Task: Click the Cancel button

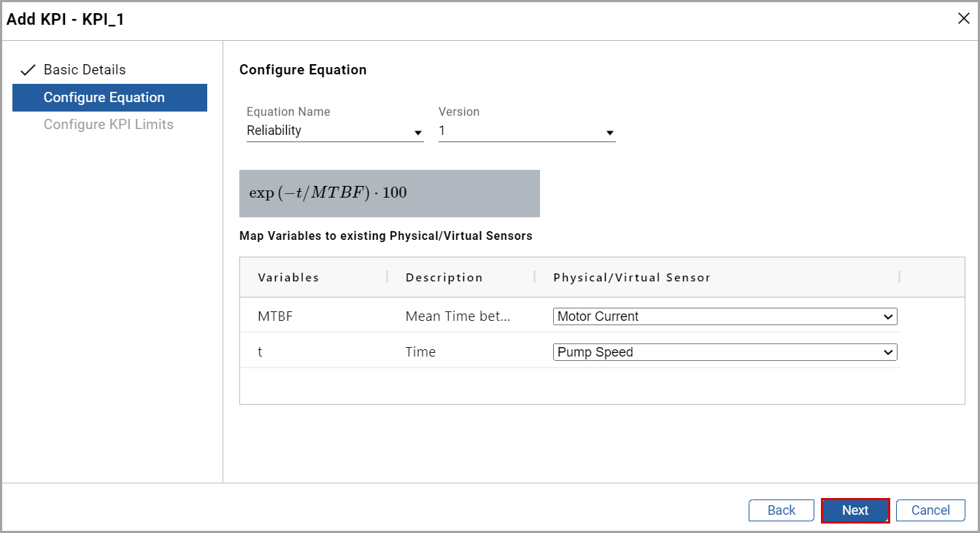Action: [x=930, y=510]
